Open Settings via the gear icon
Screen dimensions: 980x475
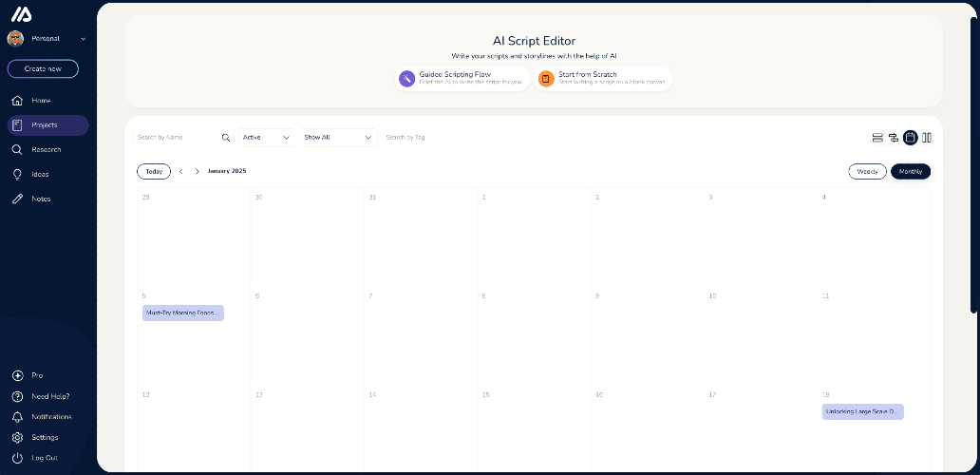pos(17,438)
